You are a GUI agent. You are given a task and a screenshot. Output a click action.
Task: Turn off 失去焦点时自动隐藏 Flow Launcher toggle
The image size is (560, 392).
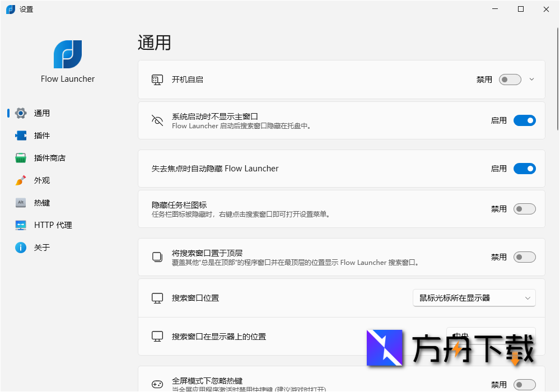pyautogui.click(x=524, y=169)
